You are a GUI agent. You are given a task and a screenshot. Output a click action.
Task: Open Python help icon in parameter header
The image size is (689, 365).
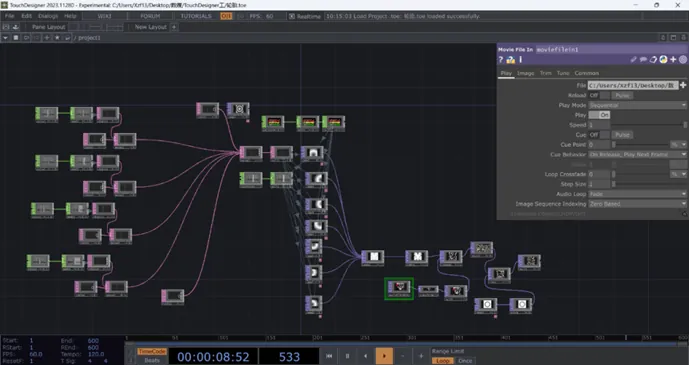(x=511, y=59)
